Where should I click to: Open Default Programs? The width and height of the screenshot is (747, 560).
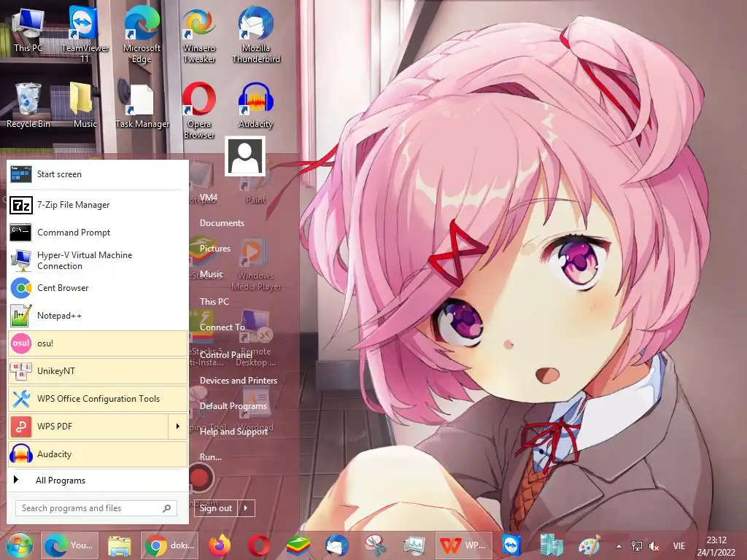233,406
